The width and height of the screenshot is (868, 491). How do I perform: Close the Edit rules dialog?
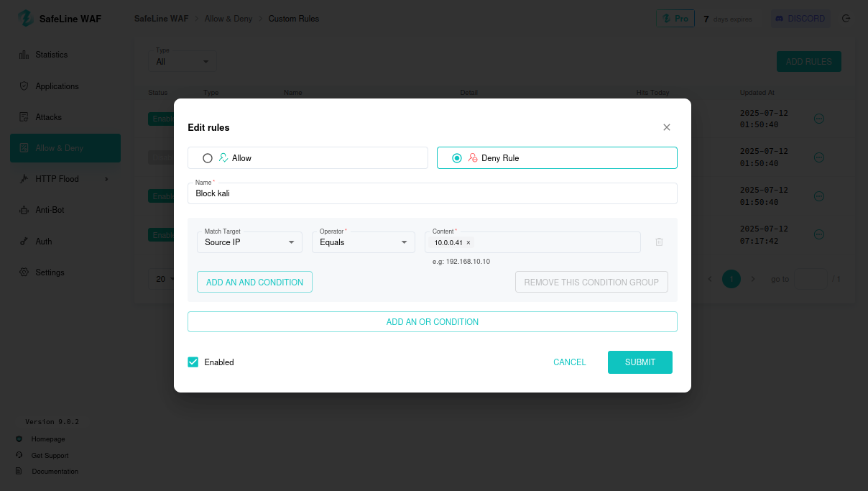point(666,127)
